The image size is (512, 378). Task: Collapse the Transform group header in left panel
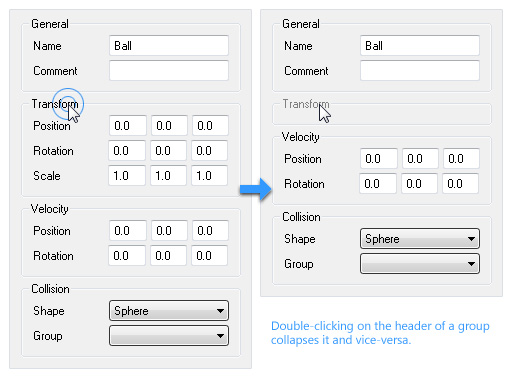(x=55, y=104)
